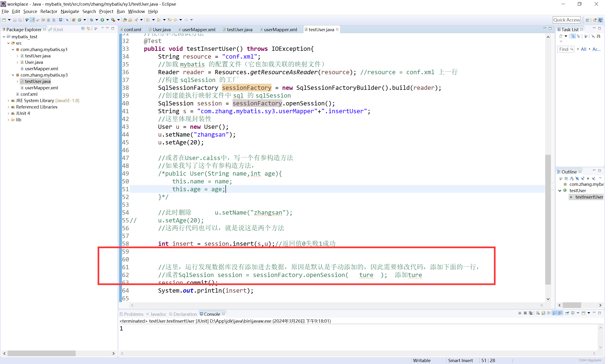The width and height of the screenshot is (605, 364).
Task: Toggle Categorized presentation in Task List
Action: pyautogui.click(x=573, y=36)
